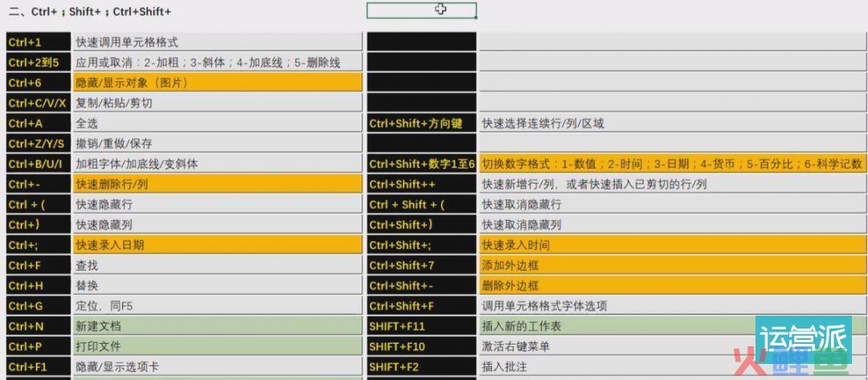Viewport: 868px width, 380px height.
Task: Select the cell '查找'
Action: (x=218, y=265)
